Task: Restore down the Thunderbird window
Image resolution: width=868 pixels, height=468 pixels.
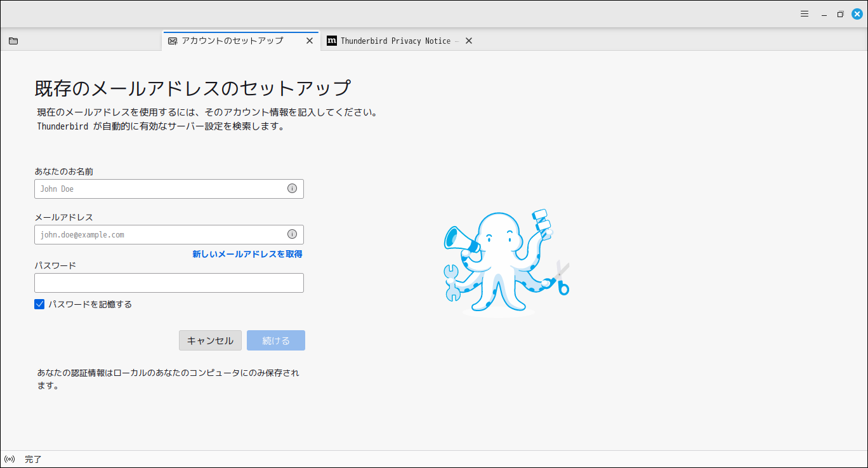Action: (x=840, y=14)
